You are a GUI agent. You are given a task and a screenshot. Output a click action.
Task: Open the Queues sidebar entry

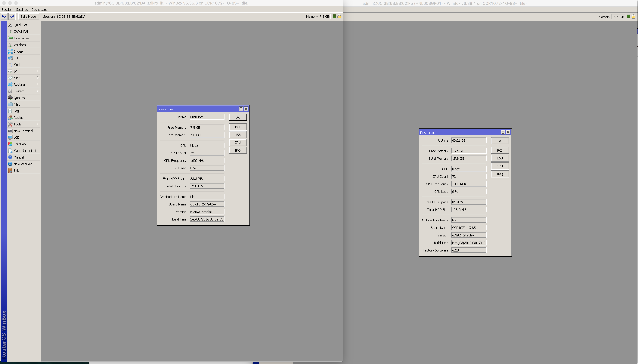point(19,98)
